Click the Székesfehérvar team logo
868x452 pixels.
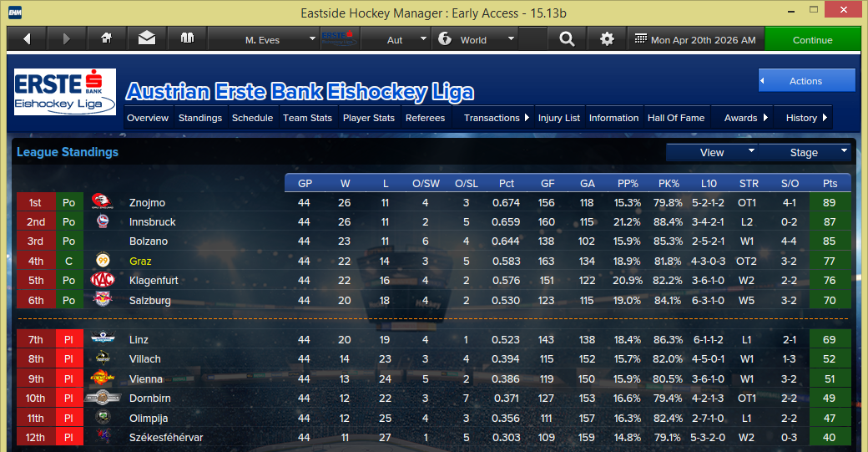click(x=103, y=436)
